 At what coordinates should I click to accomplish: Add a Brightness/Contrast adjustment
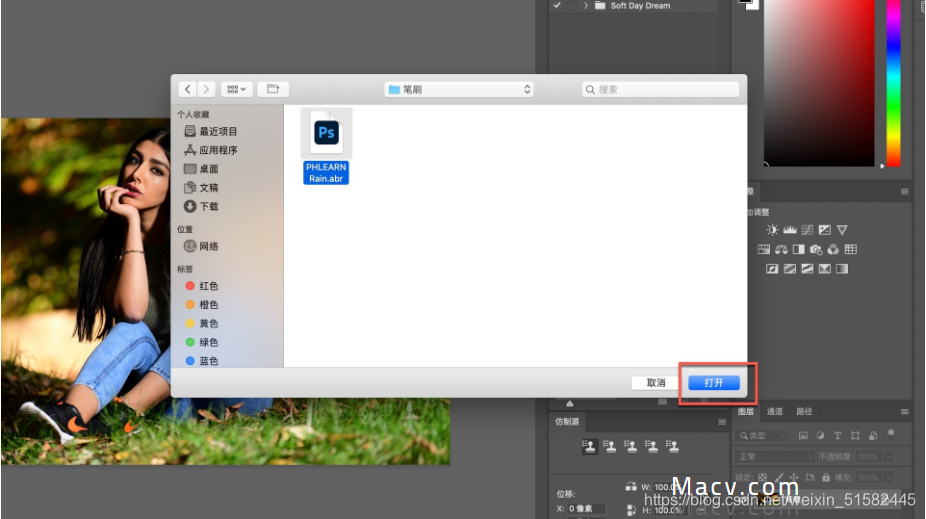pos(772,230)
